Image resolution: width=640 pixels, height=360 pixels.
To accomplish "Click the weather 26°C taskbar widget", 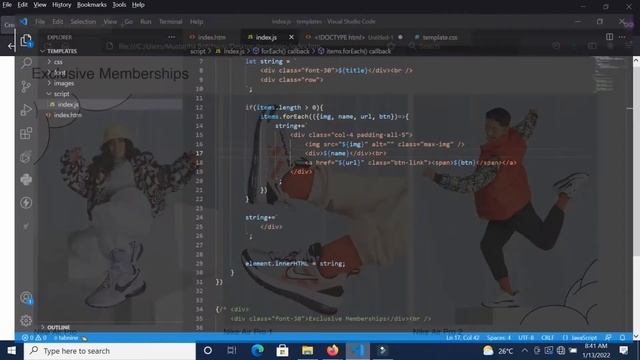I will pos(498,351).
